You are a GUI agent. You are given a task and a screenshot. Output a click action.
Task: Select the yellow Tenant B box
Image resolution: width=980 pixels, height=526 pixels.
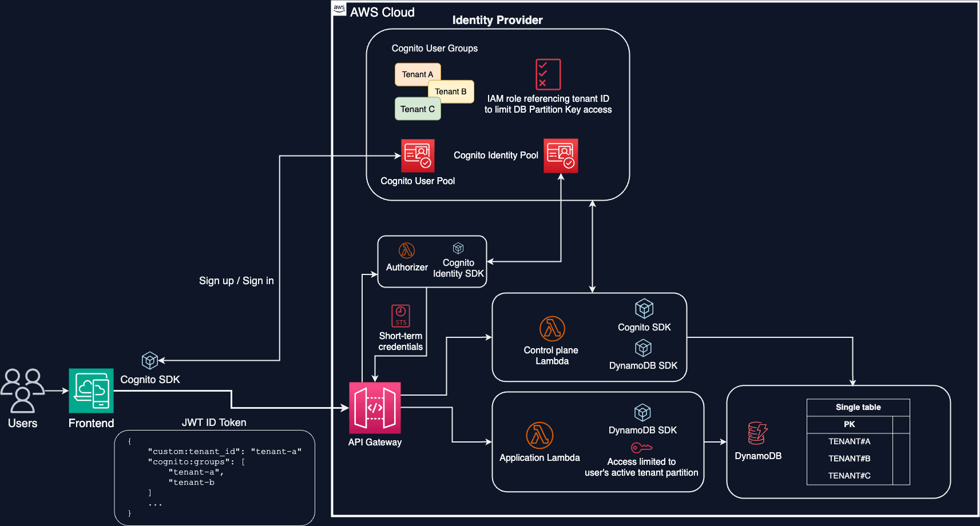click(451, 91)
